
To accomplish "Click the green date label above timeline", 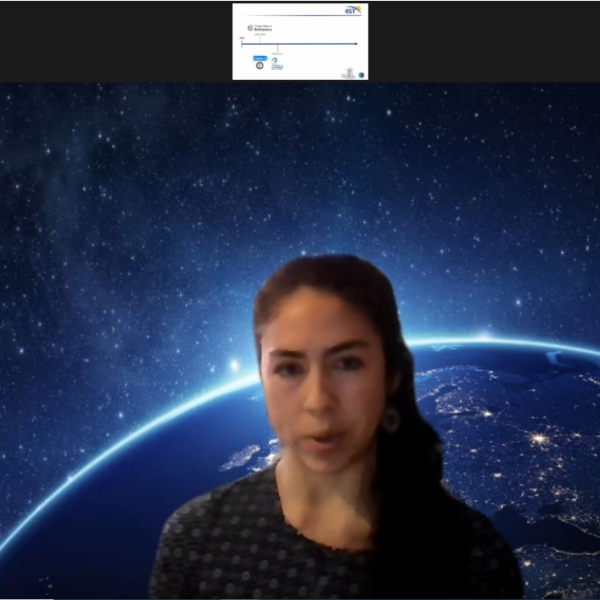I will [x=260, y=35].
